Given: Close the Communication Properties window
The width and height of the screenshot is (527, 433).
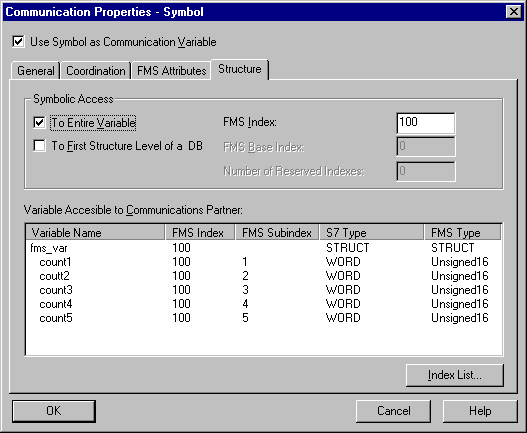Looking at the screenshot, I should coord(514,12).
